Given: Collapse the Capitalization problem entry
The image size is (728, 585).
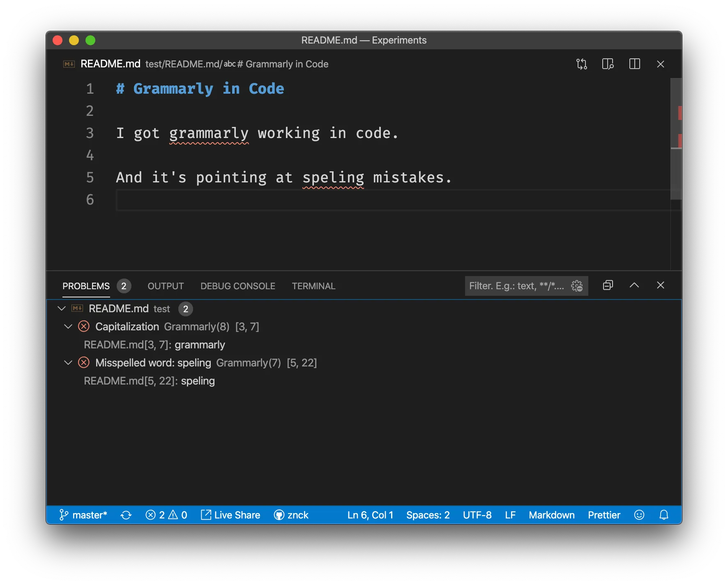Looking at the screenshot, I should point(68,327).
